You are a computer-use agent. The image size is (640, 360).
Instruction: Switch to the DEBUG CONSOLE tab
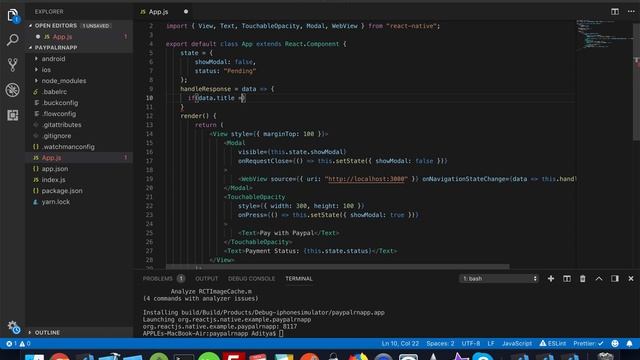(x=251, y=278)
